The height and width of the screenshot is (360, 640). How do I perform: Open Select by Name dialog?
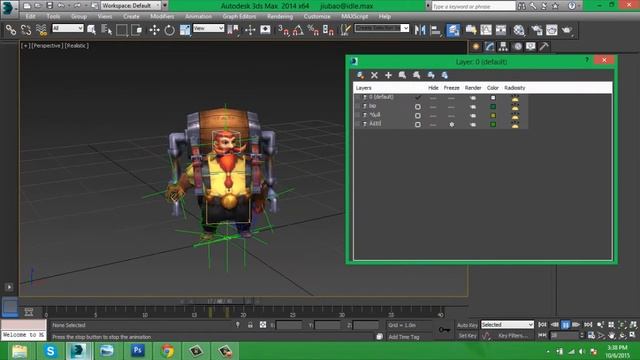107,30
